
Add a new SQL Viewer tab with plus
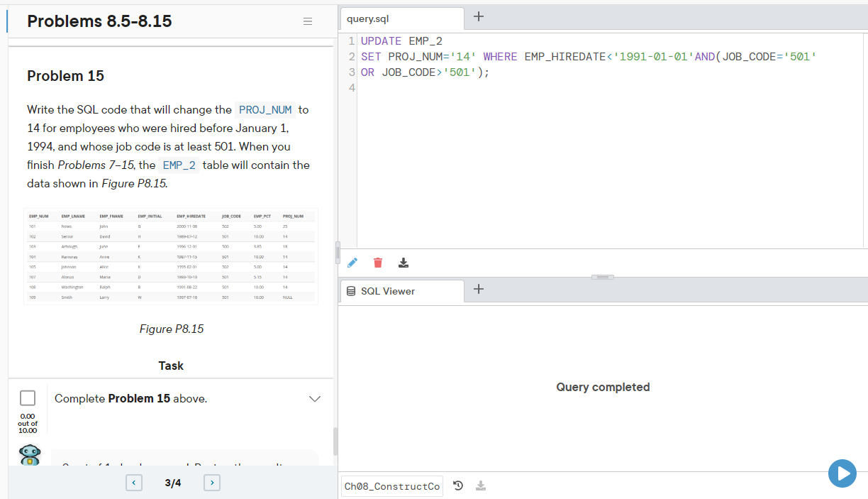479,288
